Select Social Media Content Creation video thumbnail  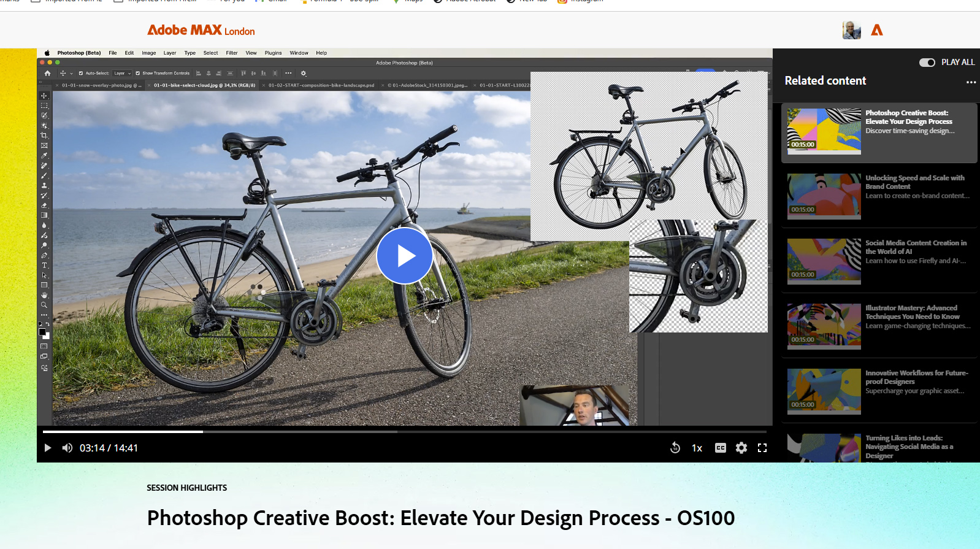(x=824, y=261)
